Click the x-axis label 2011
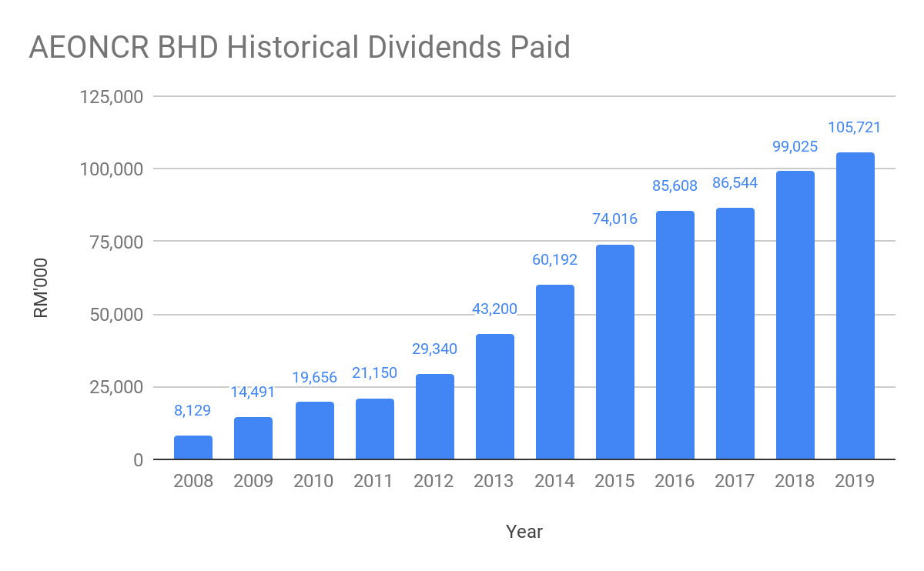924x571 pixels. click(373, 482)
